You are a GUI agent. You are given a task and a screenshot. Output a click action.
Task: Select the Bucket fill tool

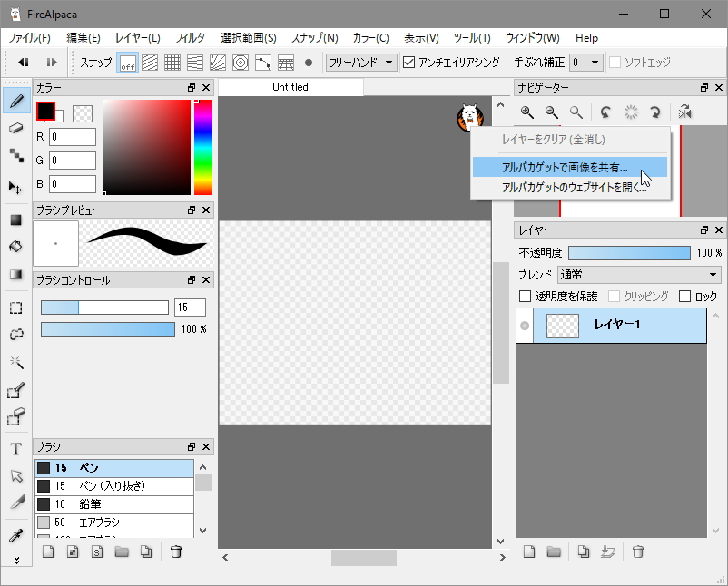15,247
